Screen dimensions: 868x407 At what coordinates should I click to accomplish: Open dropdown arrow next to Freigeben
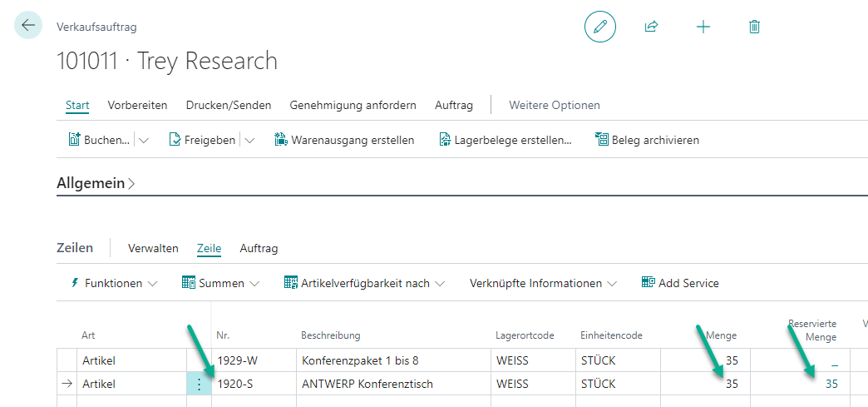click(249, 141)
